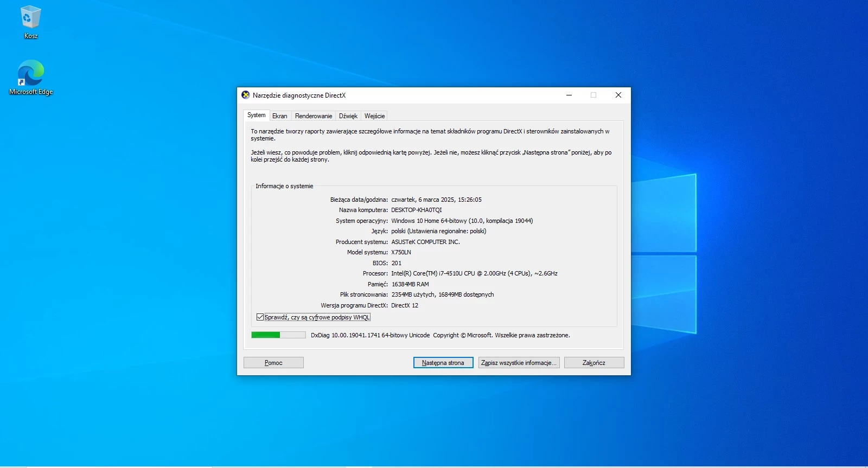The height and width of the screenshot is (468, 868).
Task: Click the Wersja programu DirectX label
Action: coord(354,305)
